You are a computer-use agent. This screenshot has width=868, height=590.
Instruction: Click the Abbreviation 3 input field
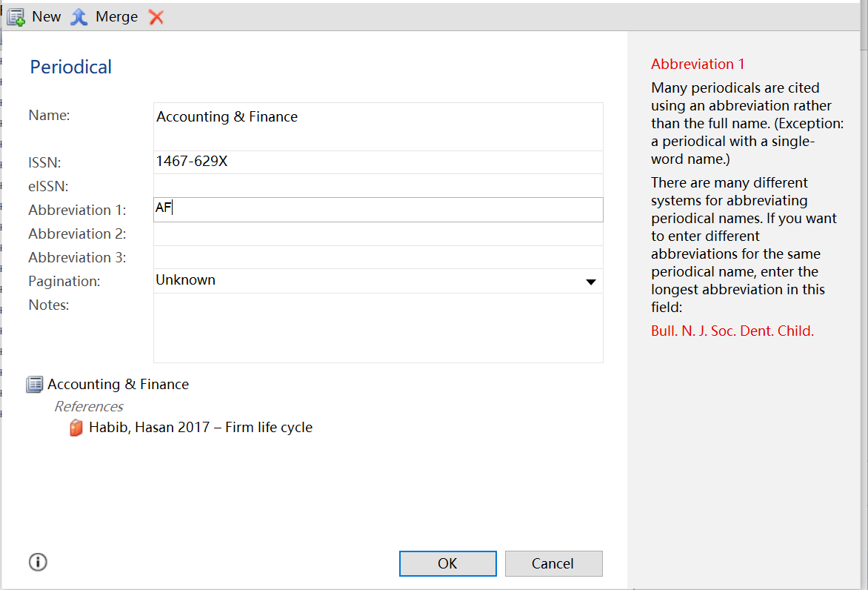click(x=378, y=257)
